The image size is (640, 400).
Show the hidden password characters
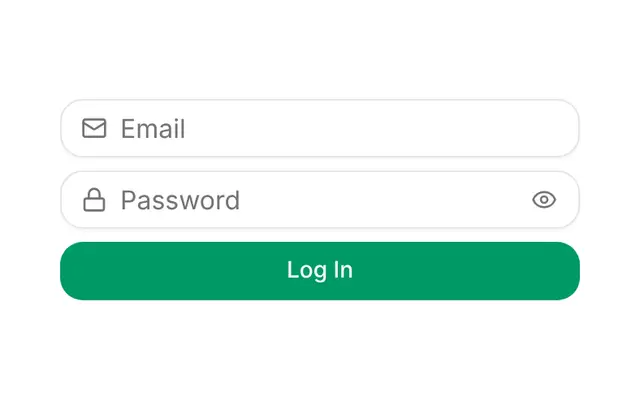click(x=544, y=200)
